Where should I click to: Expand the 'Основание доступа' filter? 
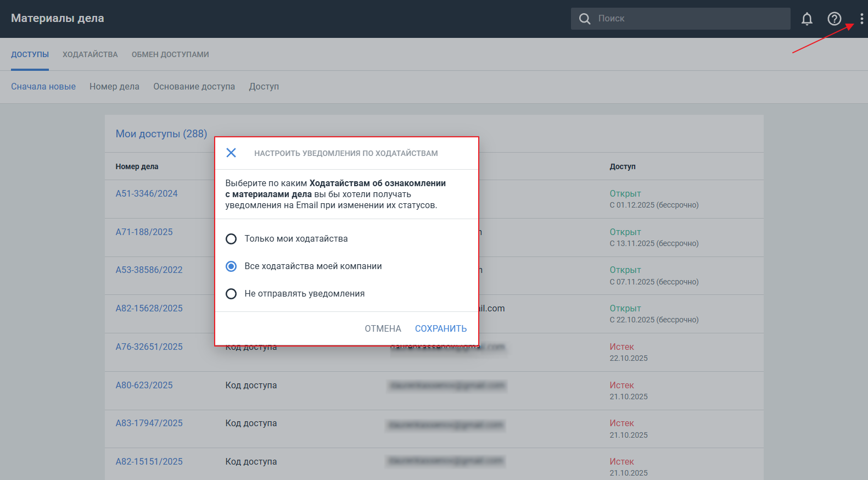pos(194,87)
